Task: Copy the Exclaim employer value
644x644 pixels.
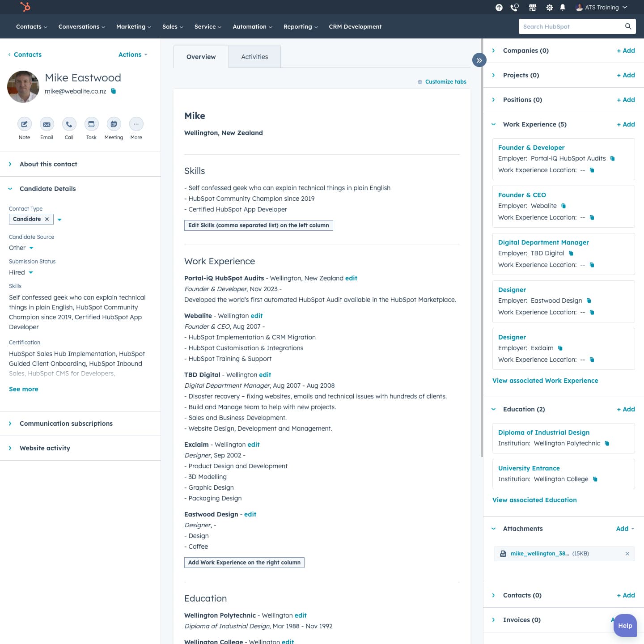Action: (x=560, y=348)
